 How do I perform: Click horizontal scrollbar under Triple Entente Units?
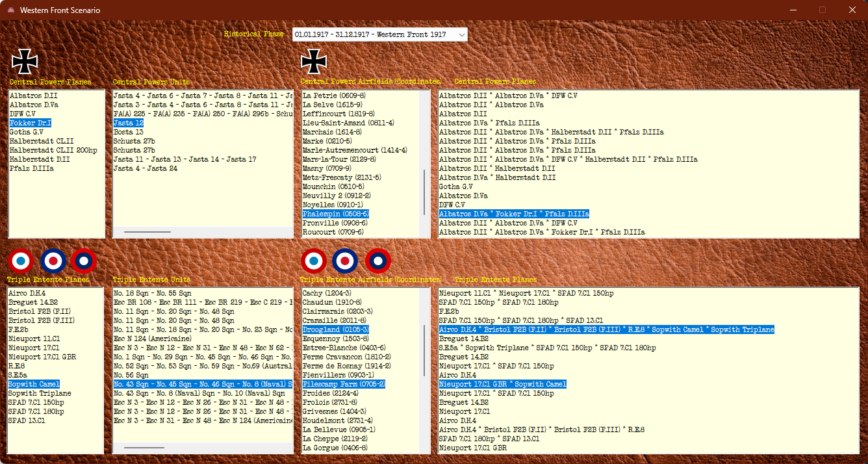click(144, 447)
